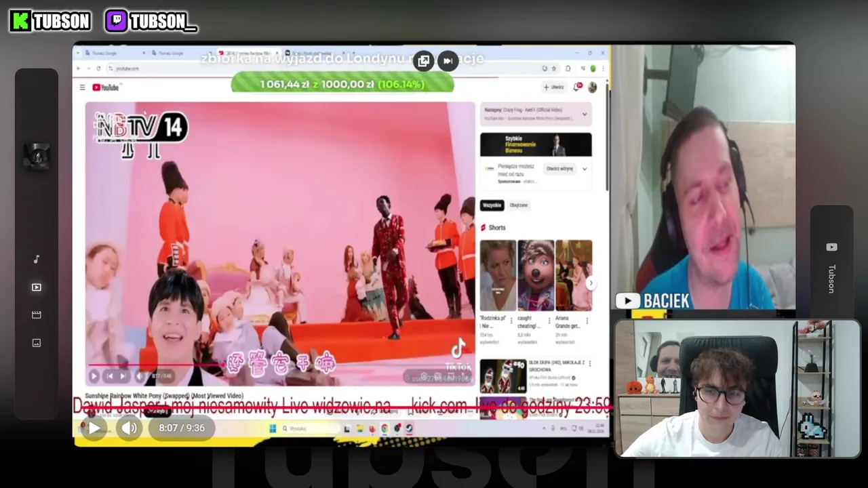Click the 8:07 / 9:36 time indicator
This screenshot has height=488, width=868.
182,428
